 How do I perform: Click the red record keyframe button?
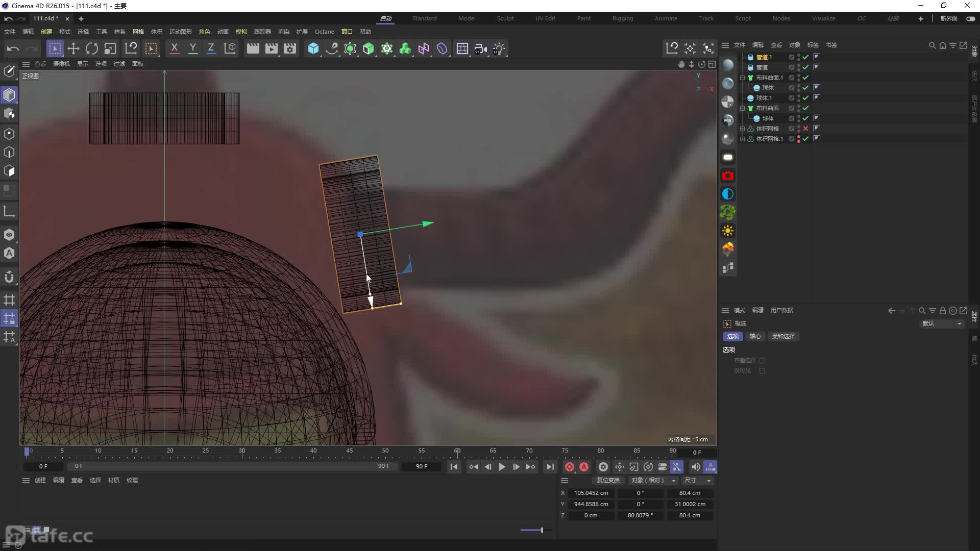pos(570,467)
